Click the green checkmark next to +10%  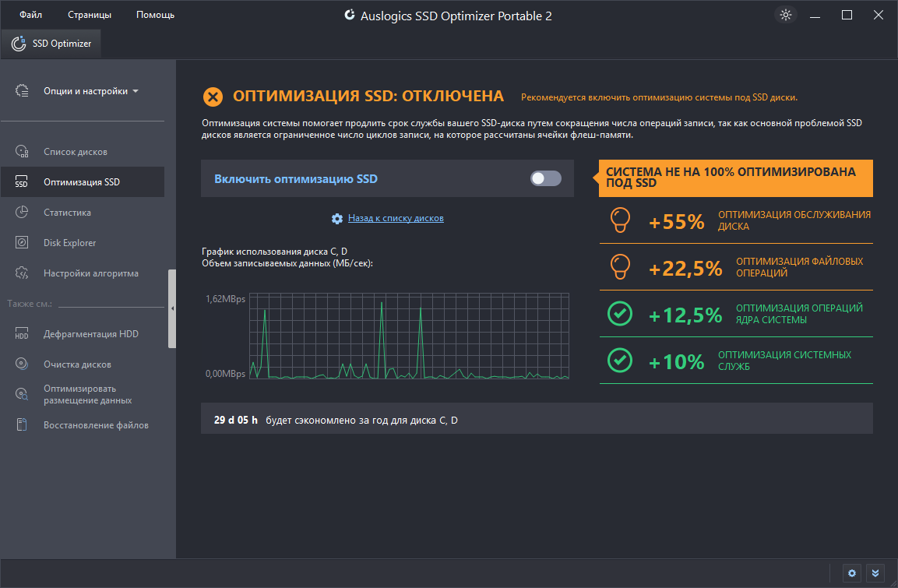(x=620, y=361)
